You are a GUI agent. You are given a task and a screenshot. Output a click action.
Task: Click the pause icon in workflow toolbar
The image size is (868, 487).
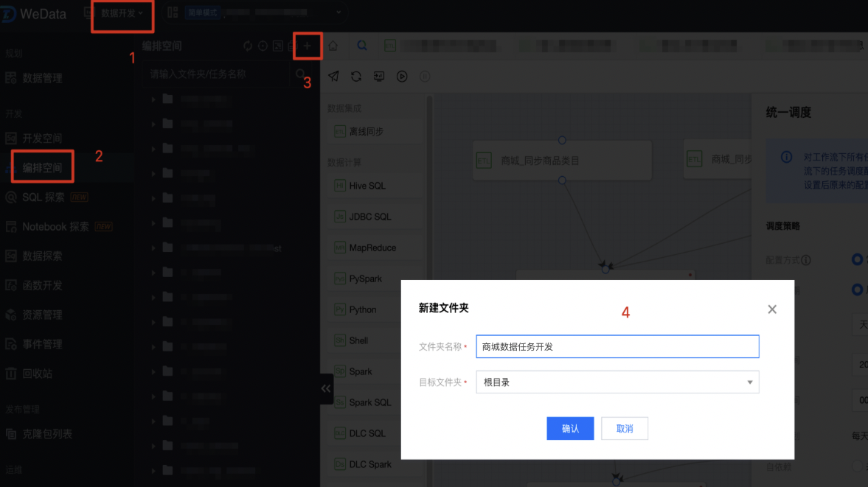coord(425,77)
